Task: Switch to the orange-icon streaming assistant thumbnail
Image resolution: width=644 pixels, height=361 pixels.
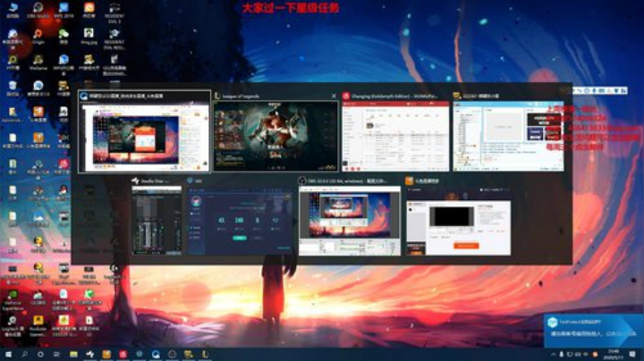Action: [458, 221]
